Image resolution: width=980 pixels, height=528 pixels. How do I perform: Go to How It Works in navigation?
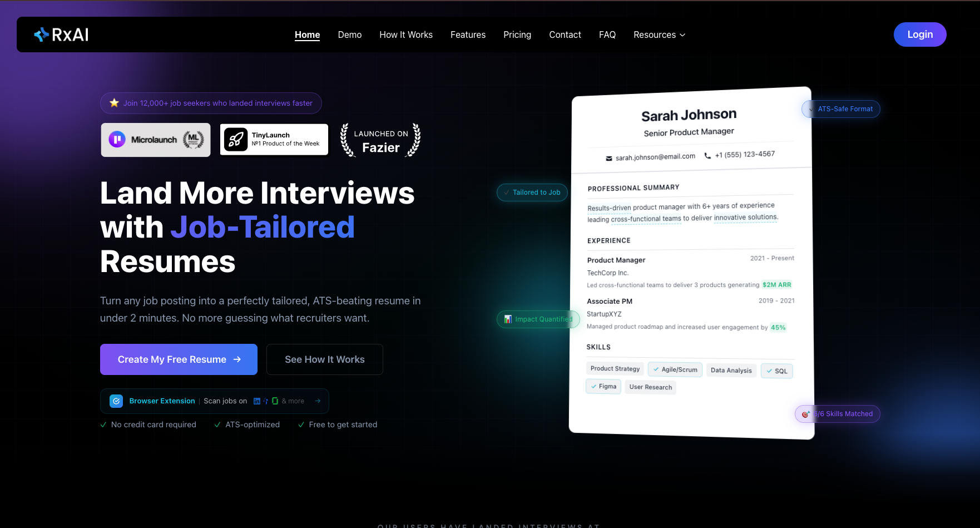tap(406, 34)
